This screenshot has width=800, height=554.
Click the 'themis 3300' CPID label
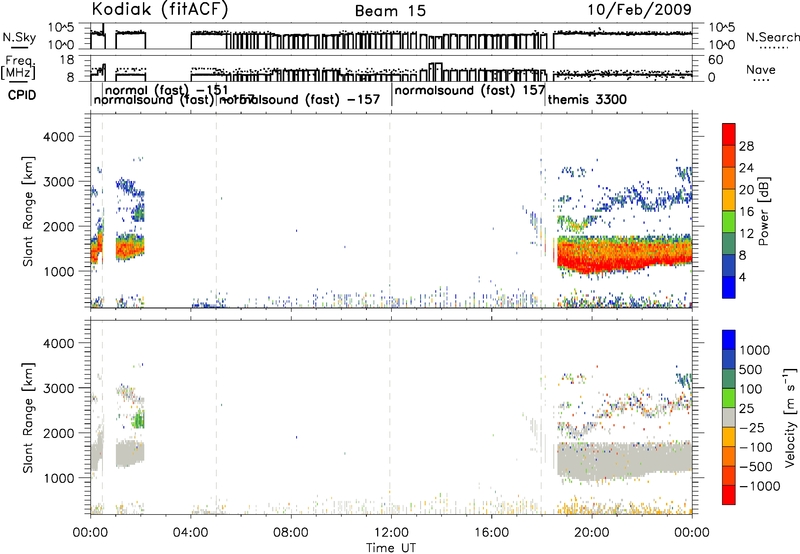pos(587,99)
